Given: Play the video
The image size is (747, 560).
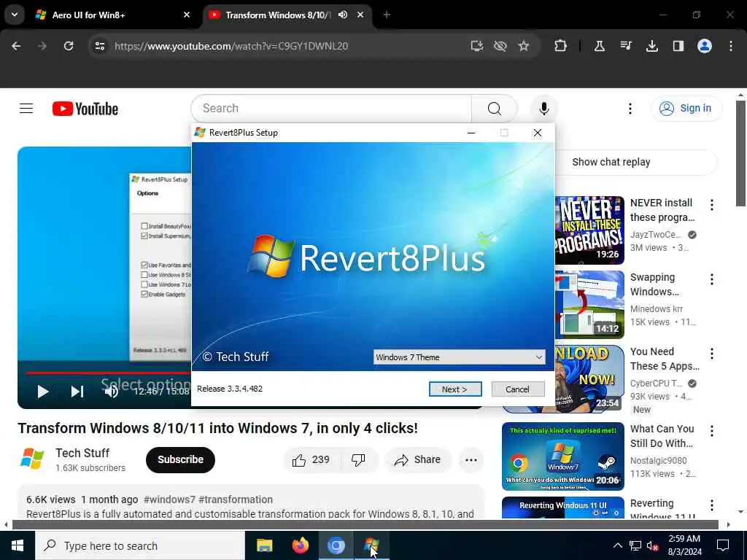Looking at the screenshot, I should pos(43,392).
